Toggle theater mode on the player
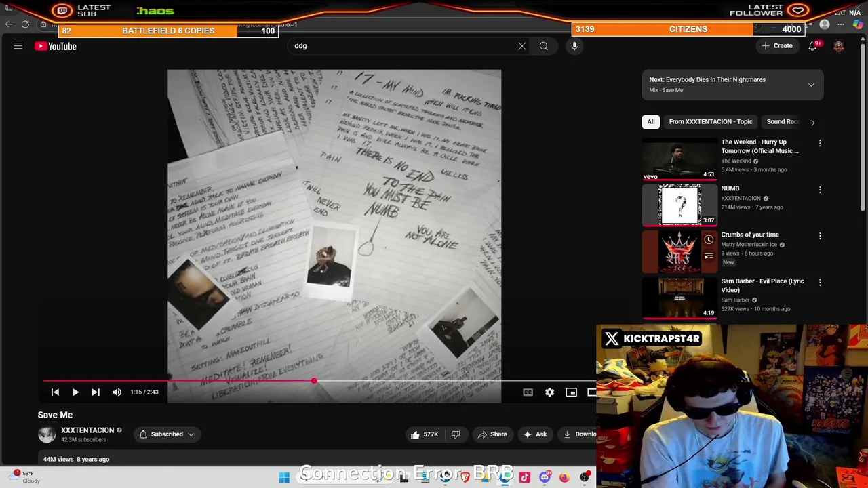Viewport: 868px width, 488px height. coord(591,392)
